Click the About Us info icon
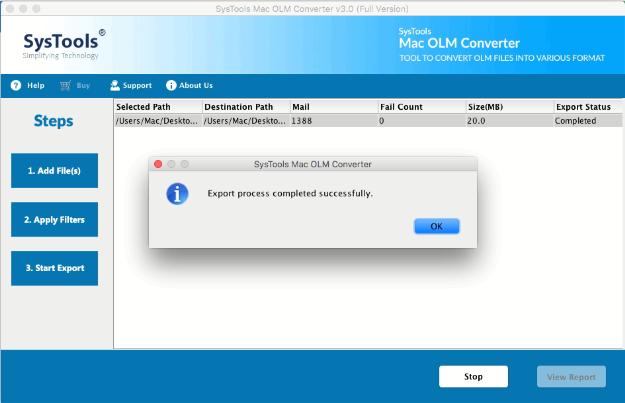The width and height of the screenshot is (625, 403). click(171, 85)
